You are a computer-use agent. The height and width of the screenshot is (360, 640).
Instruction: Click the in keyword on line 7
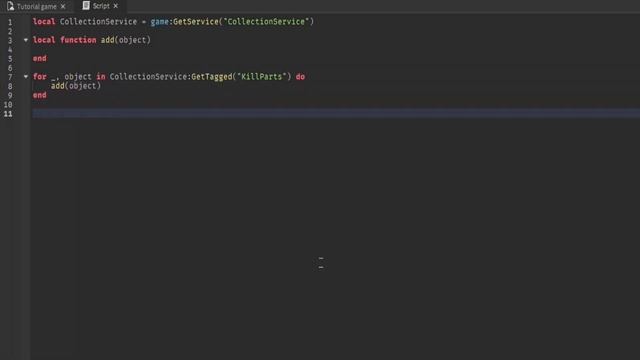click(101, 76)
